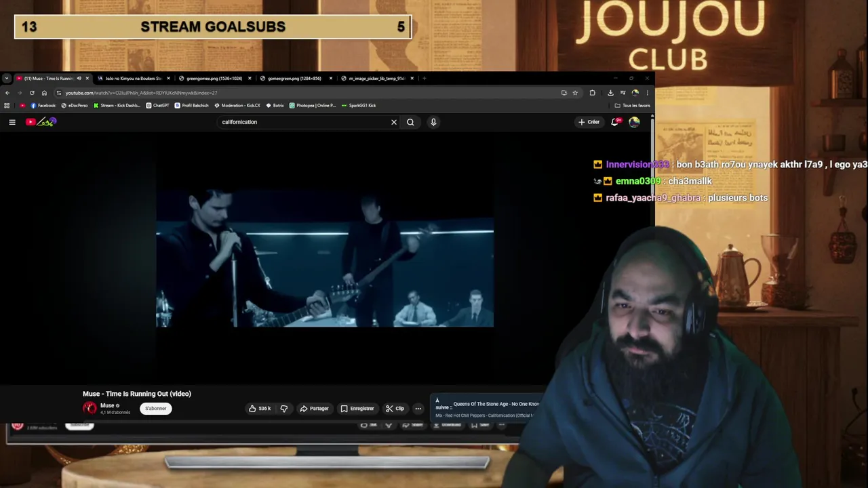Open the Botrix bookmark

click(275, 106)
